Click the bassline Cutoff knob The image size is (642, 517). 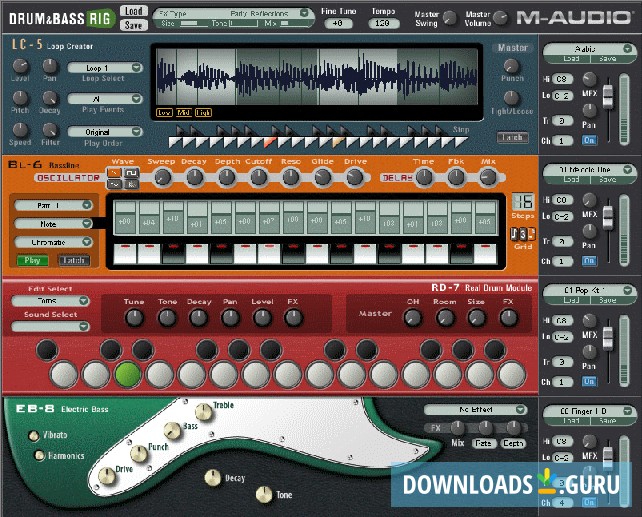[258, 177]
